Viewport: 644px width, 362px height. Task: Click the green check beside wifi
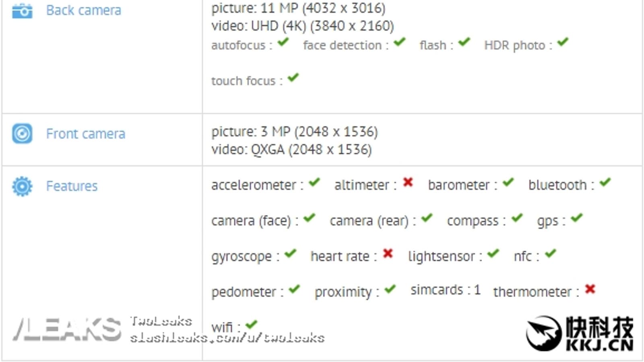[x=252, y=324]
